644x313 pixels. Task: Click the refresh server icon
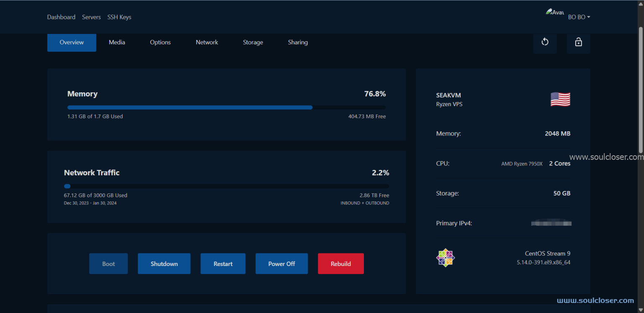point(545,42)
